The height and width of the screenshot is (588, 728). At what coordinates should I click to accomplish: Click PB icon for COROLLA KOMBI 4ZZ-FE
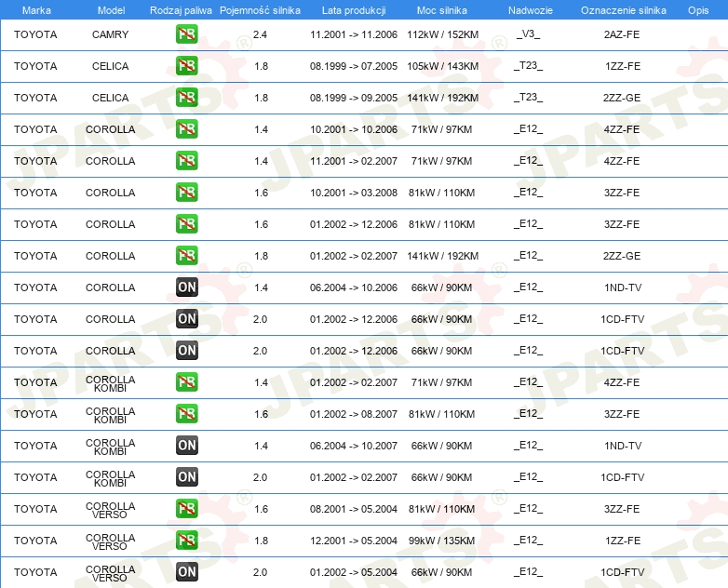(186, 382)
